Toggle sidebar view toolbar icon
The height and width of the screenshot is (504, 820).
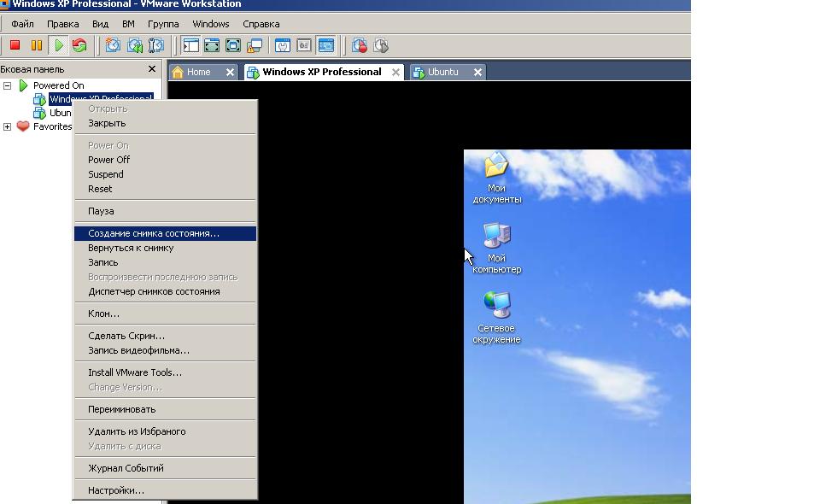(190, 45)
